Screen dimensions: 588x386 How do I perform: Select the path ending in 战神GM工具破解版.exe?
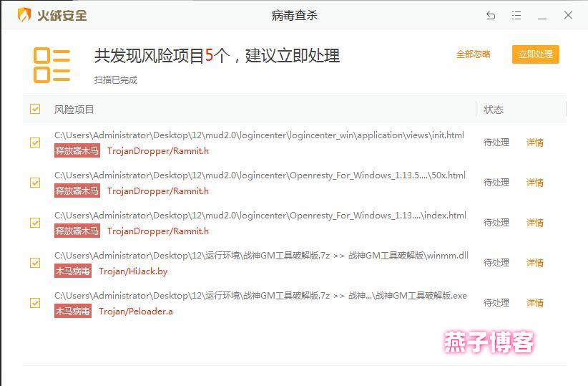(260, 296)
